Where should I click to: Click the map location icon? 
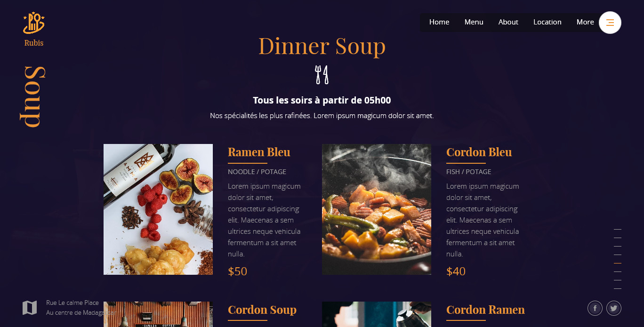pyautogui.click(x=30, y=308)
